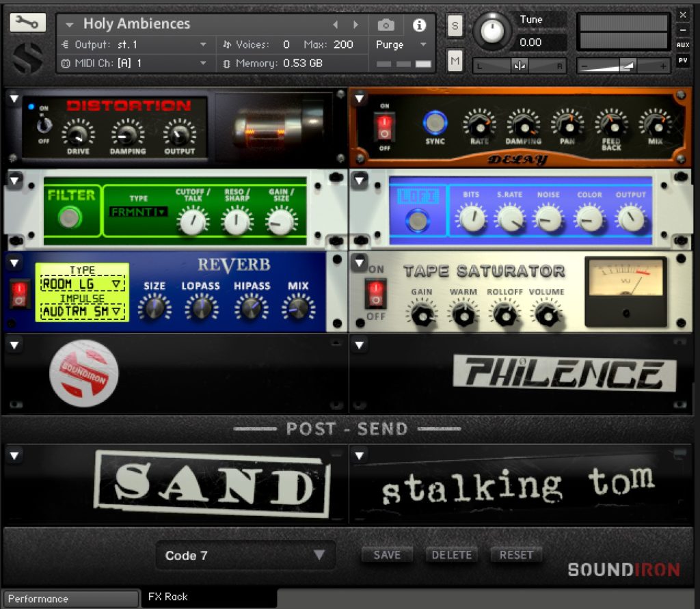Click the LoFi NOISE knob

[549, 218]
